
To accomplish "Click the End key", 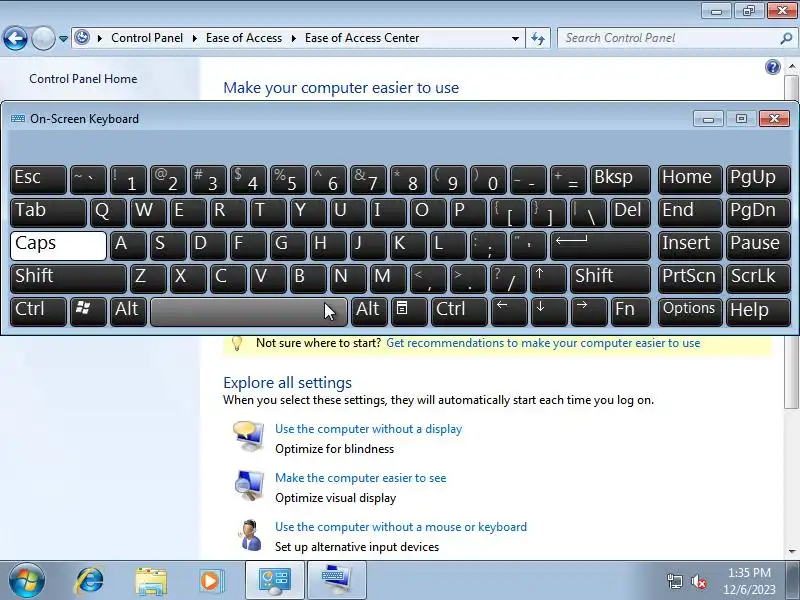I will pos(690,213).
